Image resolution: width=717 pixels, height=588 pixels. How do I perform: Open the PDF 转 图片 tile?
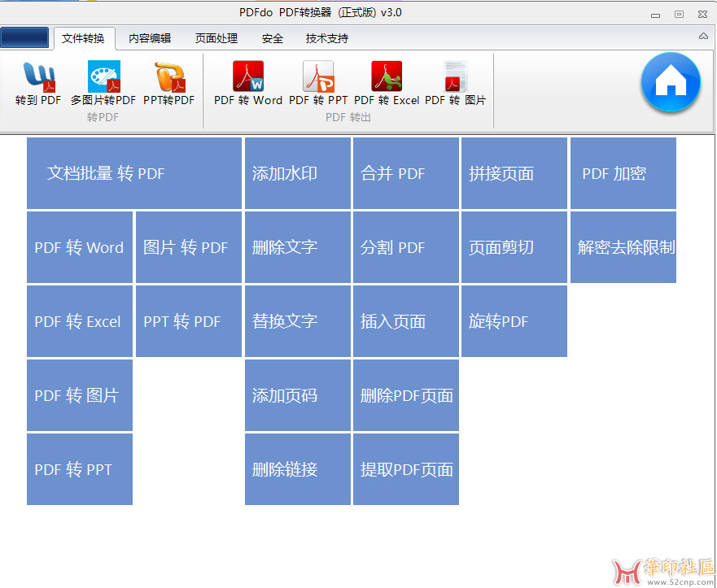[80, 395]
